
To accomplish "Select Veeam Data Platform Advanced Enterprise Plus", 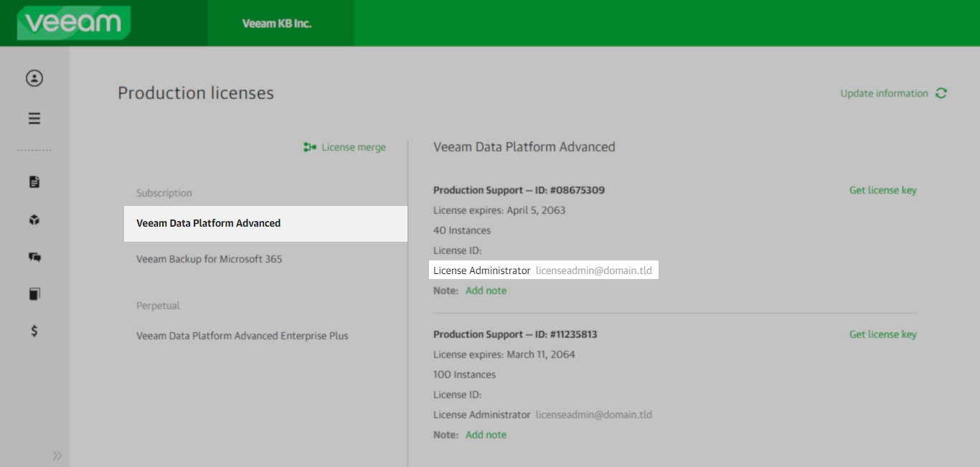I will [242, 336].
